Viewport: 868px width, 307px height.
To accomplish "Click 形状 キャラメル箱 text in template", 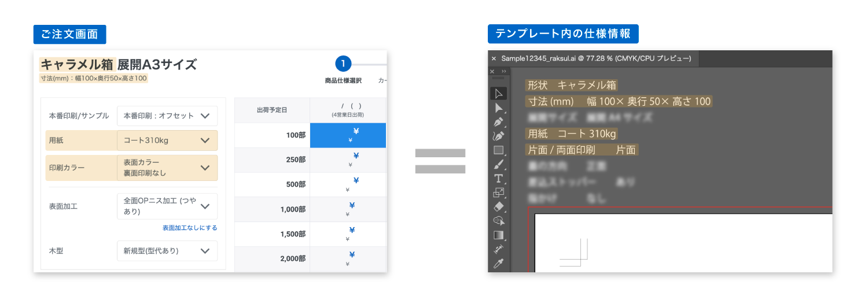I will (x=572, y=85).
